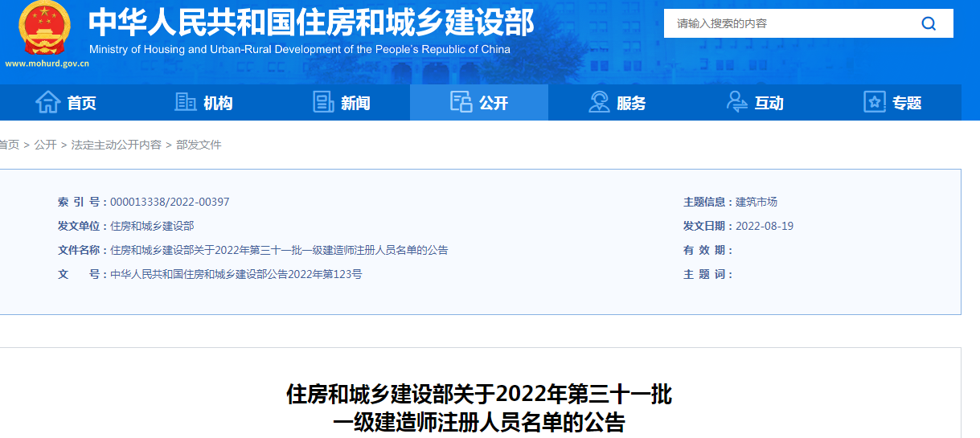Click the index number 000013338/2022-00397

(170, 203)
